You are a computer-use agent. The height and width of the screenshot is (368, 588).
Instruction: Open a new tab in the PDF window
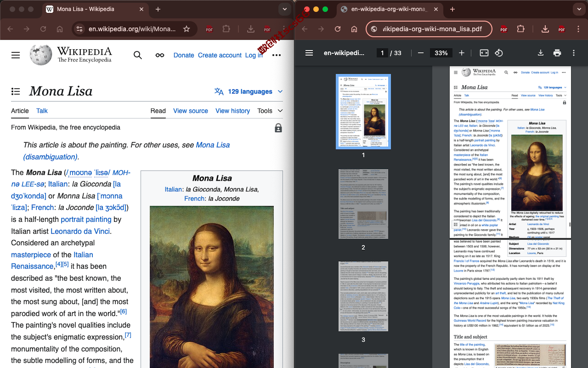(452, 9)
